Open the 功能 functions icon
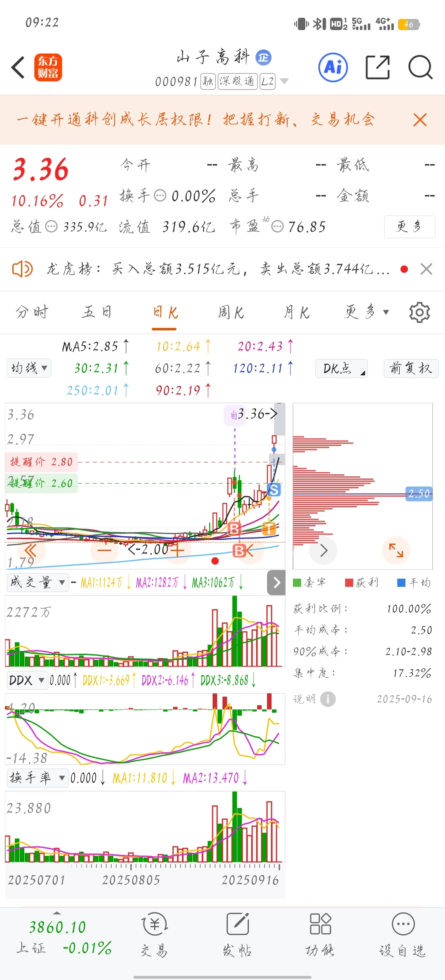The height and width of the screenshot is (980, 445). [x=320, y=934]
